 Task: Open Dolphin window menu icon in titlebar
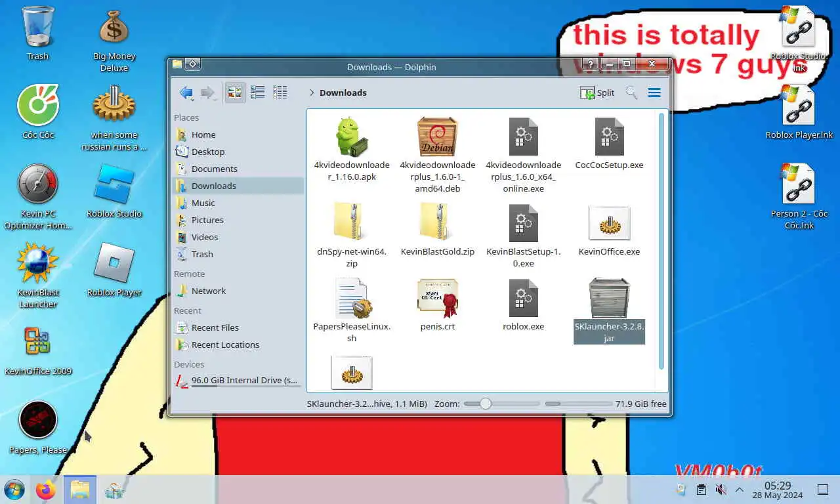click(177, 64)
